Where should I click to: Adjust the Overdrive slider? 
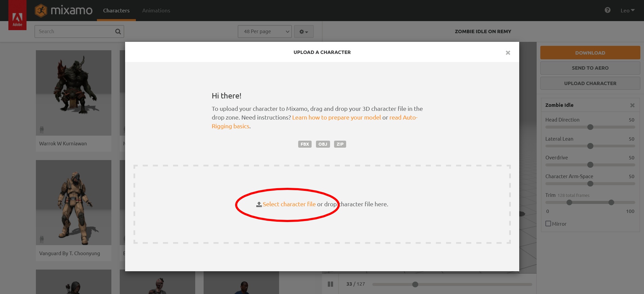point(590,165)
